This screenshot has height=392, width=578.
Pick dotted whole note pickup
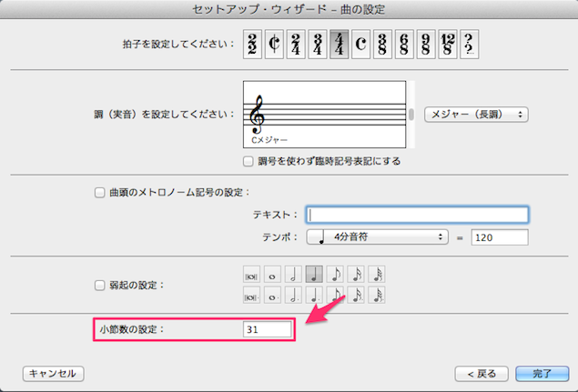coord(272,296)
